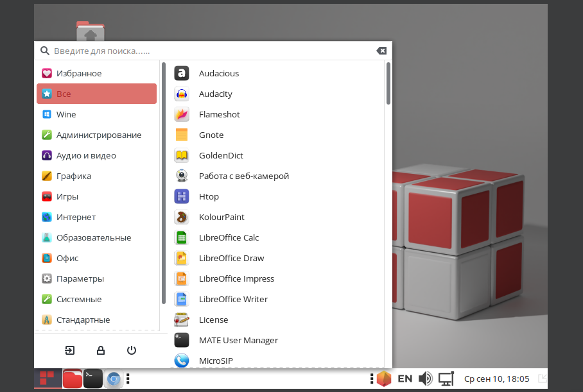
Task: Start LibreOffice Impress
Action: tap(277, 278)
